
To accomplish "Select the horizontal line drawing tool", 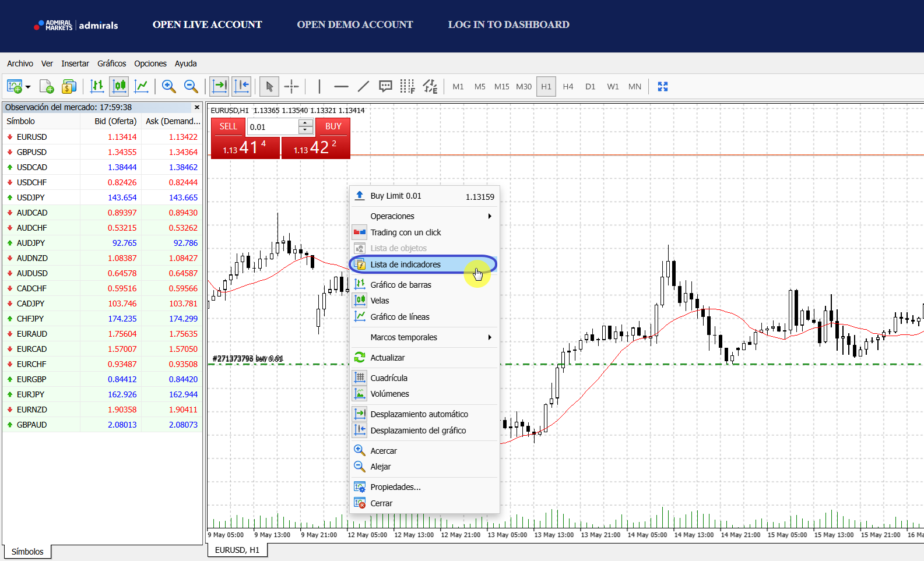I will (x=341, y=87).
